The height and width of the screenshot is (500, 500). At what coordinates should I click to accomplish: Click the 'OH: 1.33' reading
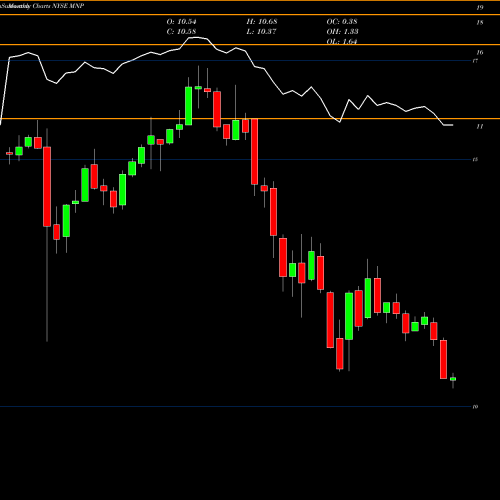[x=342, y=32]
